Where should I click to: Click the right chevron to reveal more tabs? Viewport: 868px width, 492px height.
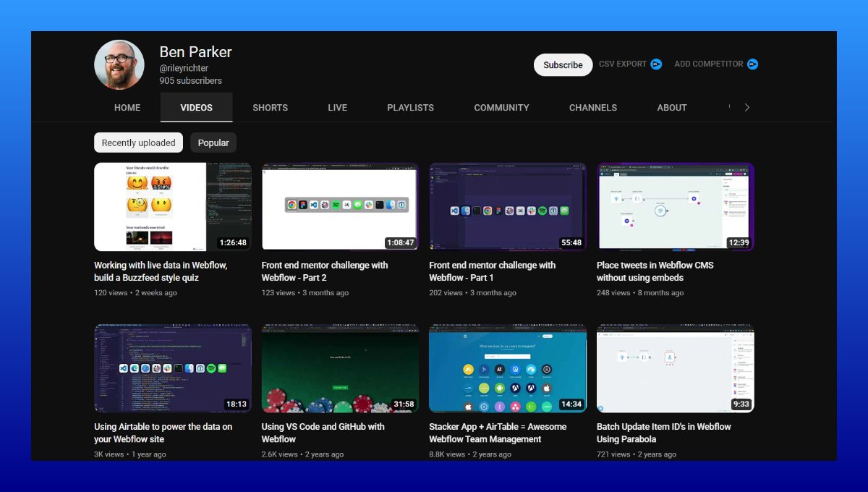coord(746,107)
